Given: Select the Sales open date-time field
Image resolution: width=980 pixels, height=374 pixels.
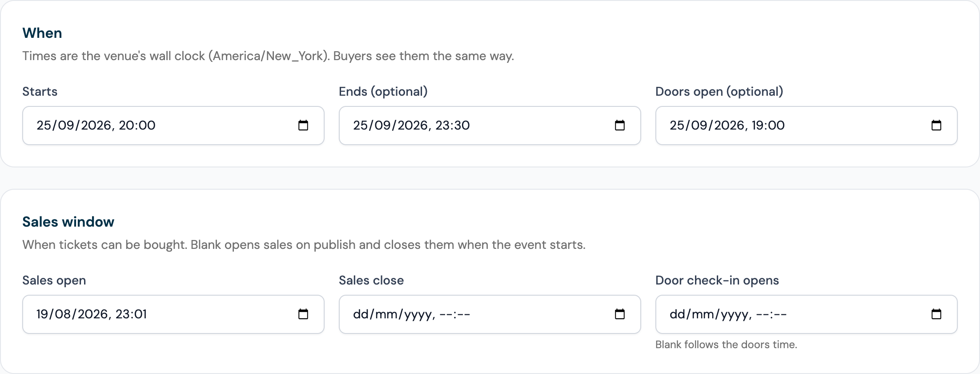Looking at the screenshot, I should point(173,314).
